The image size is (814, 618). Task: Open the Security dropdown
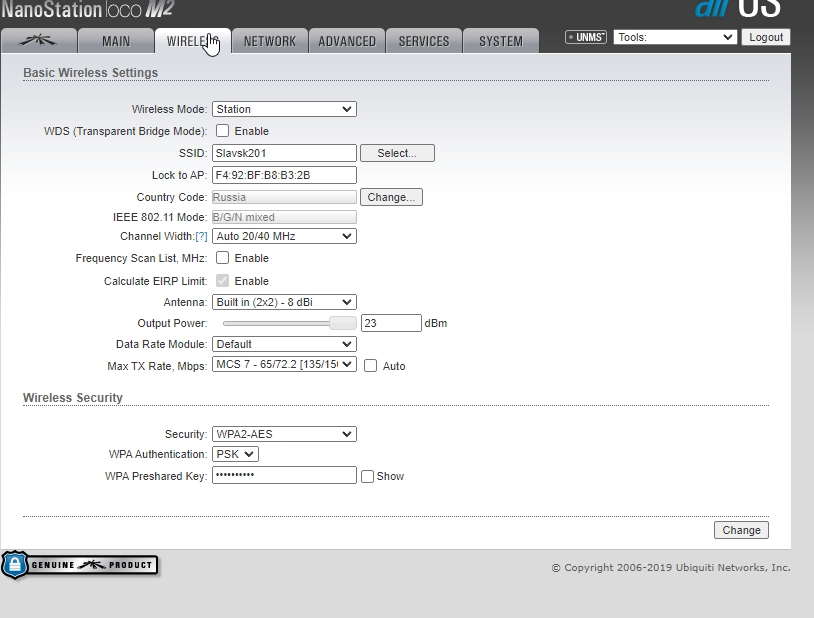click(284, 434)
